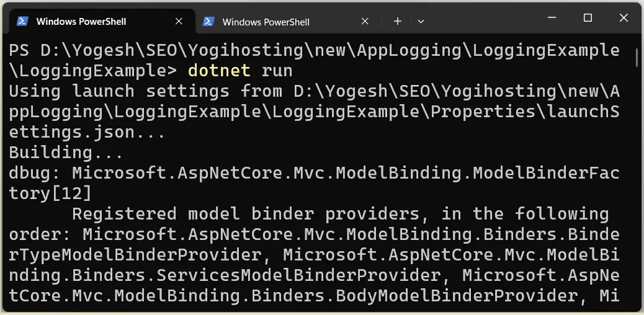This screenshot has width=644, height=315.
Task: Click the 'dotnet' command text
Action: point(219,71)
